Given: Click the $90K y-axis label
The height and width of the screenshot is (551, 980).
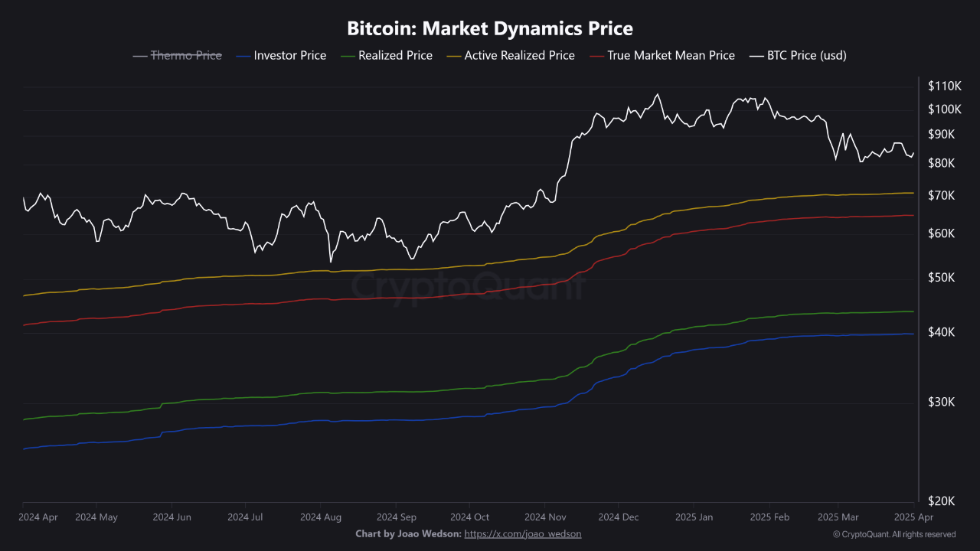Looking at the screenshot, I should click(x=942, y=135).
